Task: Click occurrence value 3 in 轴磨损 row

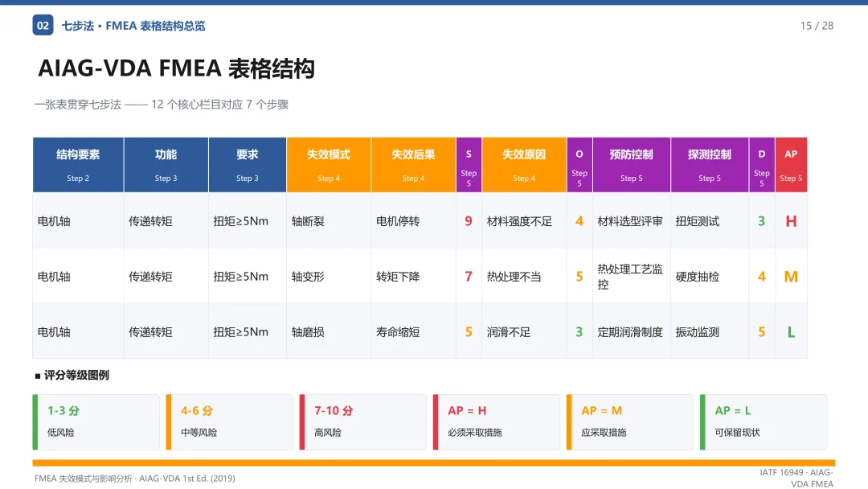Action: coord(579,331)
